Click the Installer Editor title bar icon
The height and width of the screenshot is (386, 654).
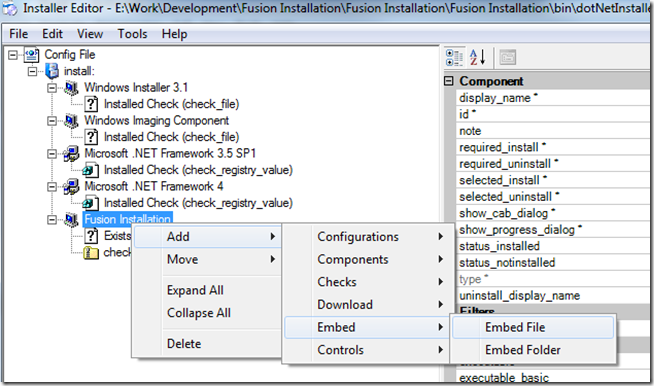pyautogui.click(x=9, y=8)
